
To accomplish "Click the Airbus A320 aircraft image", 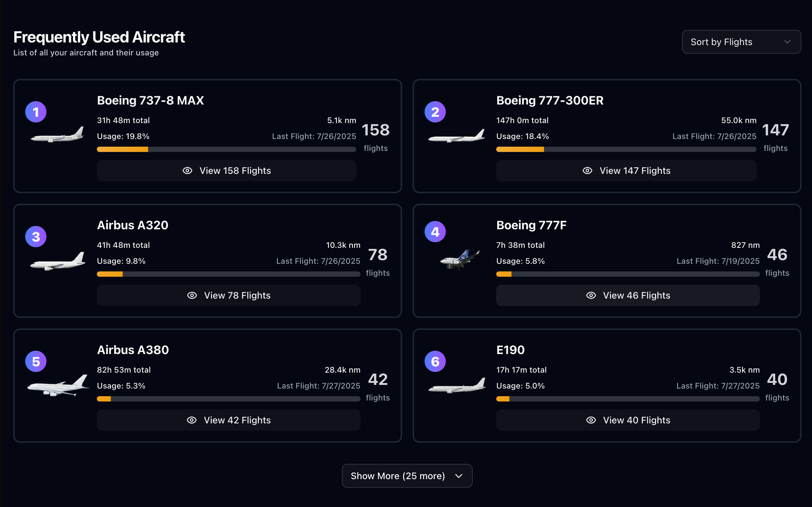I will pyautogui.click(x=58, y=261).
